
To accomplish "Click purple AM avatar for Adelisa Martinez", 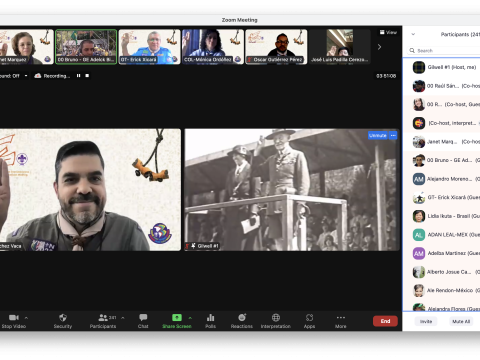I will (419, 253).
